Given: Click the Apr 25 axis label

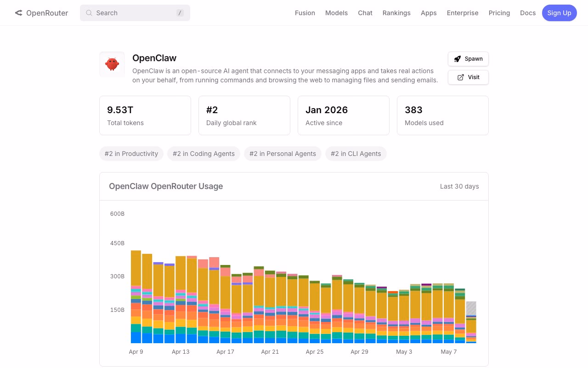Looking at the screenshot, I should click(315, 352).
